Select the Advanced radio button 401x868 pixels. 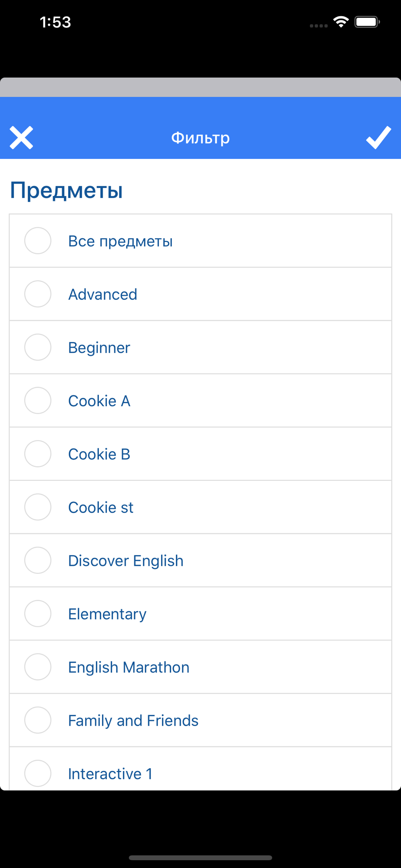point(38,294)
